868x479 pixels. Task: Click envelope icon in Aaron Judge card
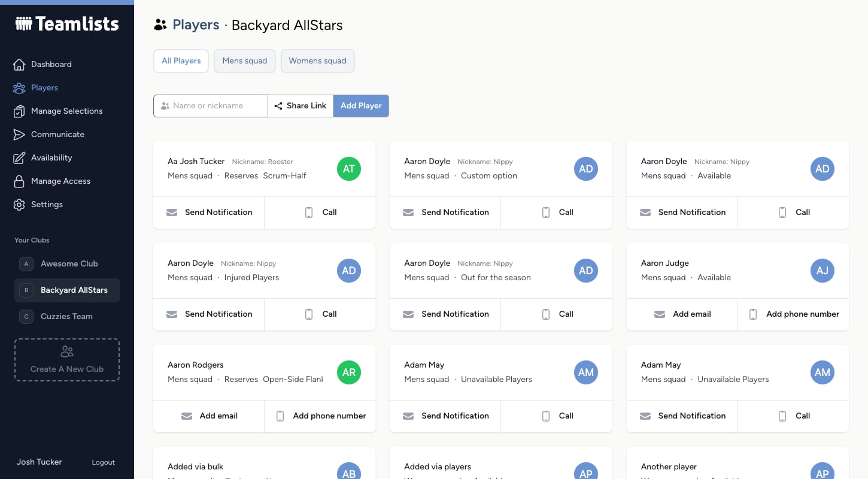pos(660,314)
